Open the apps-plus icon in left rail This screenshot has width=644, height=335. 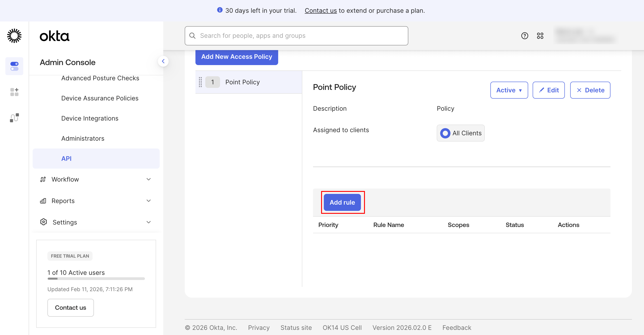pos(14,92)
